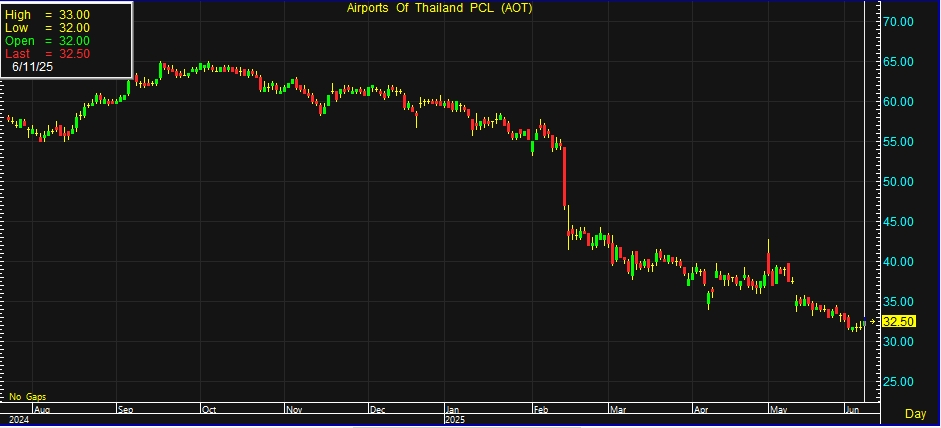
Task: Click the 30.00 price axis label
Action: pos(898,342)
